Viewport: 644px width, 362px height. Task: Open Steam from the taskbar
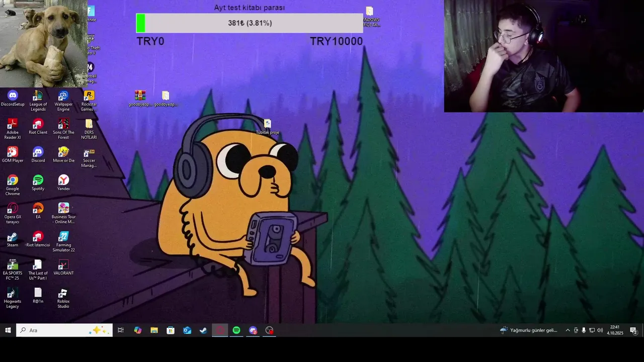pyautogui.click(x=203, y=330)
